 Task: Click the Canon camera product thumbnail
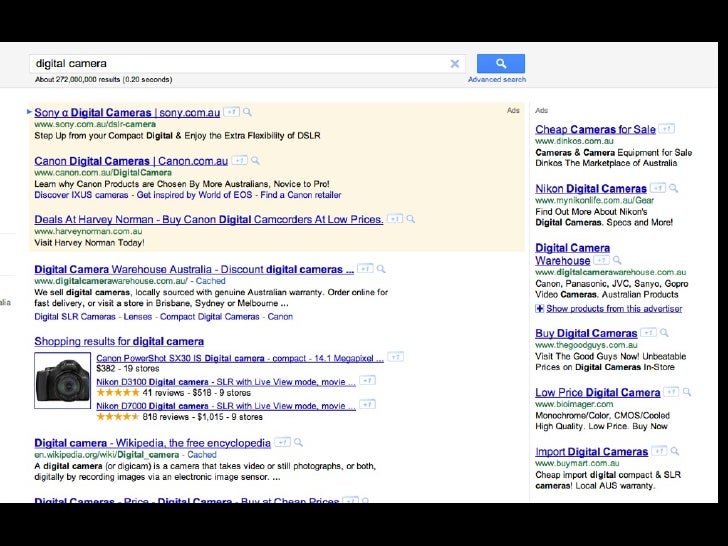pyautogui.click(x=62, y=381)
